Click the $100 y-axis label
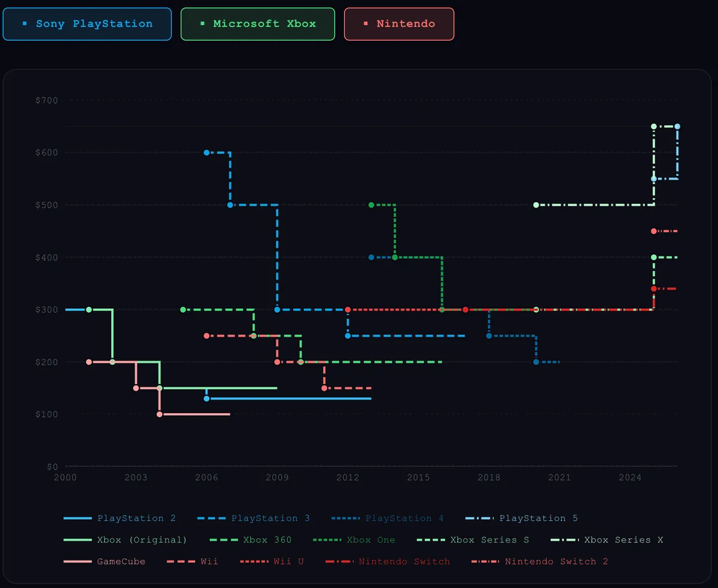 (x=47, y=414)
